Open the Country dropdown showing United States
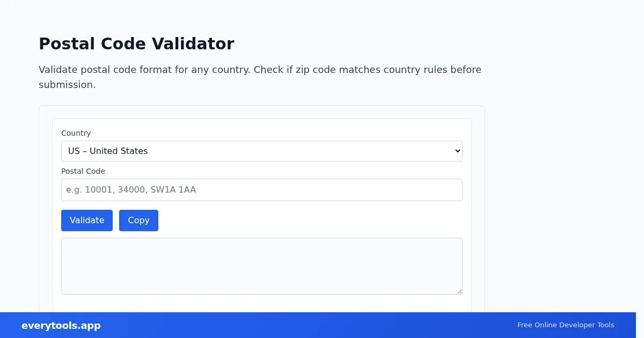Image resolution: width=644 pixels, height=338 pixels. click(x=261, y=151)
